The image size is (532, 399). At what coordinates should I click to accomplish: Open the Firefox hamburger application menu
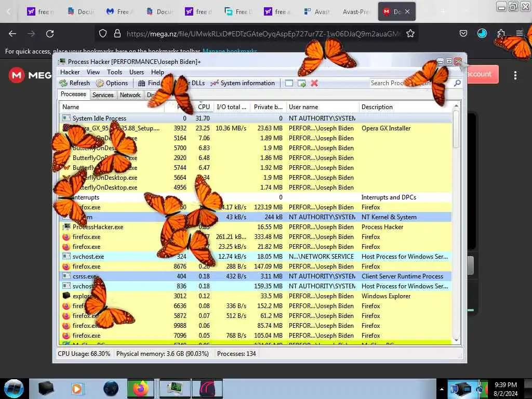(520, 33)
